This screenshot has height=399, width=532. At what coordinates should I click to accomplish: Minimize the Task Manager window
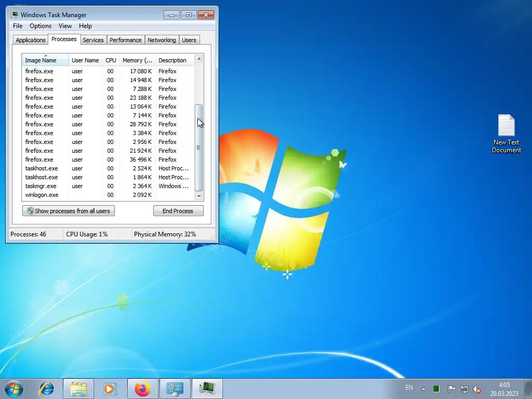coord(171,15)
